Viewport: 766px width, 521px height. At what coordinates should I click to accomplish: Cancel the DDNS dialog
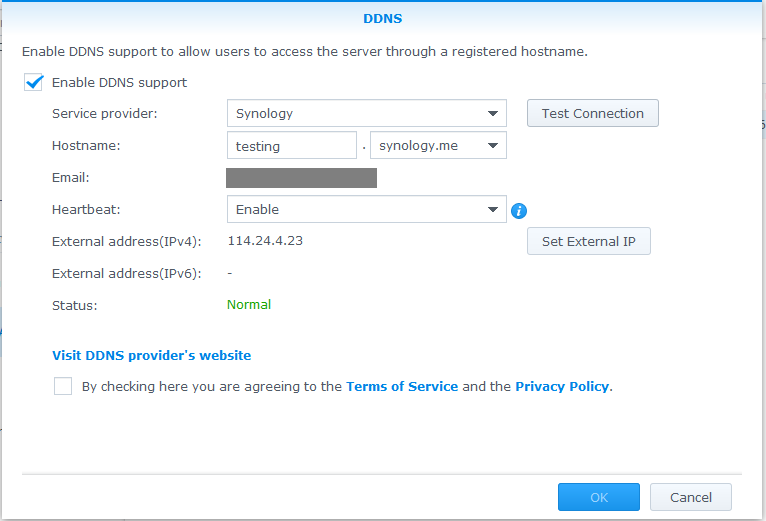690,497
